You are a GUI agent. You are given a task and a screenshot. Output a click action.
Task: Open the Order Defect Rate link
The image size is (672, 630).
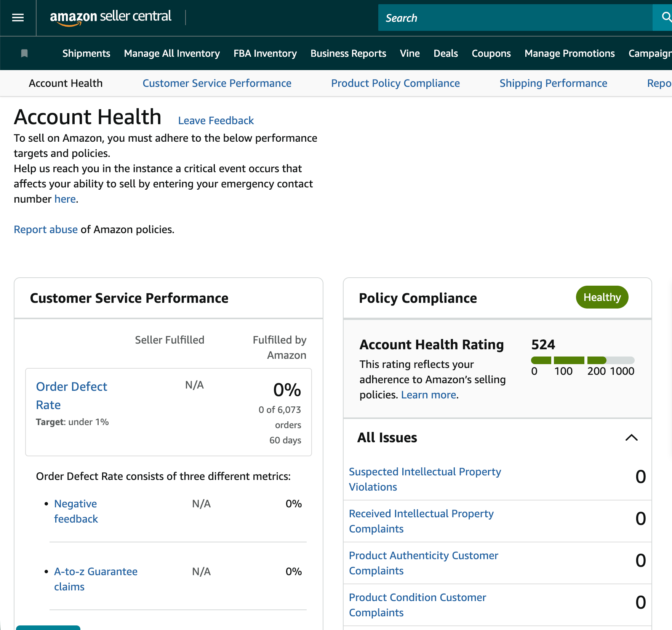click(x=71, y=395)
